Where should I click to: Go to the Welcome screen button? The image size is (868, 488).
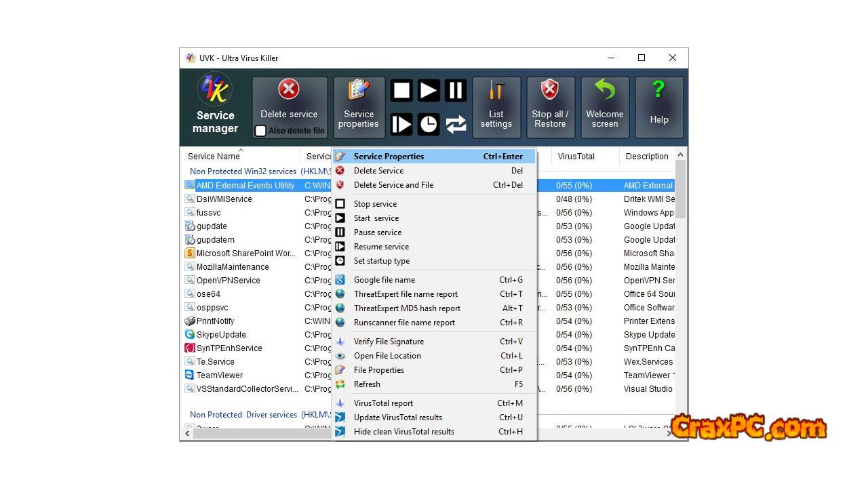pyautogui.click(x=604, y=108)
